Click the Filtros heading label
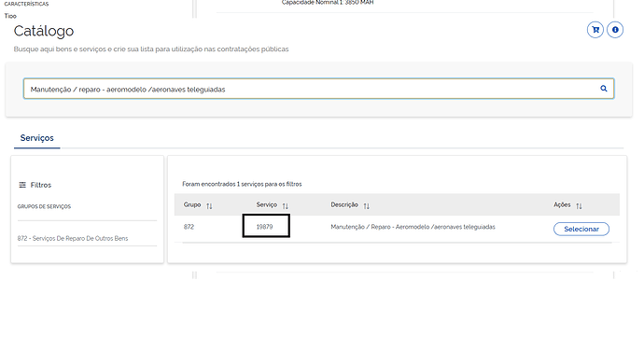 (x=41, y=185)
